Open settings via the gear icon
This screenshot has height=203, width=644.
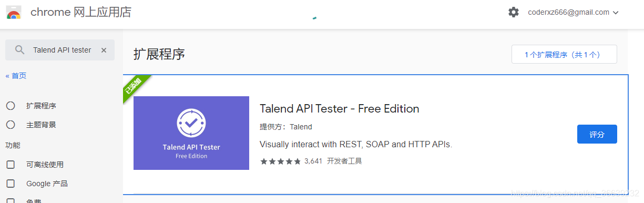pyautogui.click(x=514, y=12)
